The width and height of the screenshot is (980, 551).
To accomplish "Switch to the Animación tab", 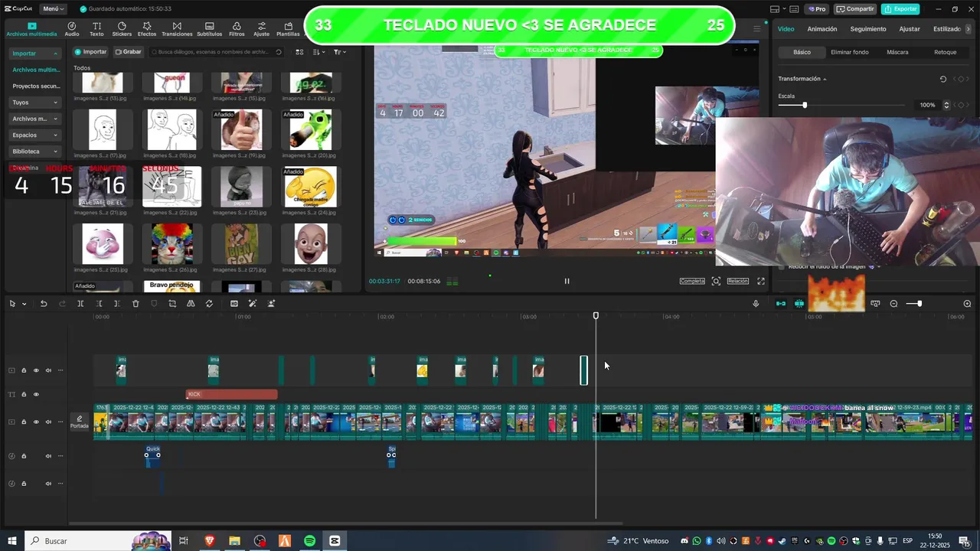I will coord(822,29).
